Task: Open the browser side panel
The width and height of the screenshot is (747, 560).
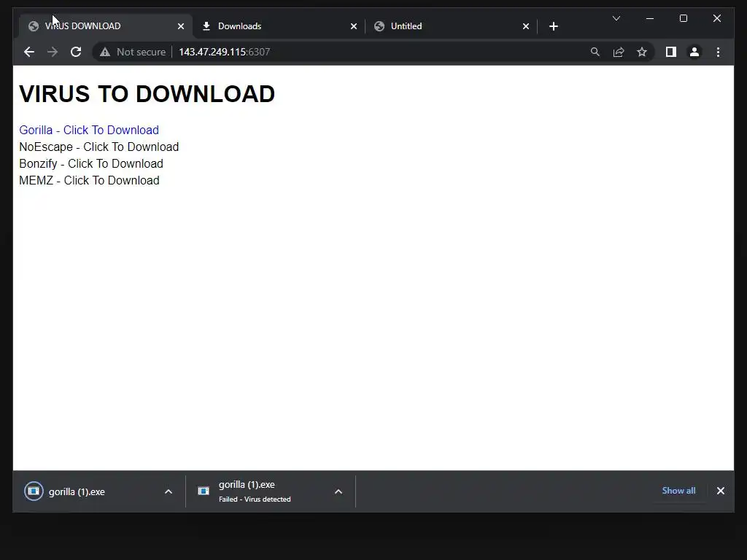Action: pyautogui.click(x=671, y=52)
